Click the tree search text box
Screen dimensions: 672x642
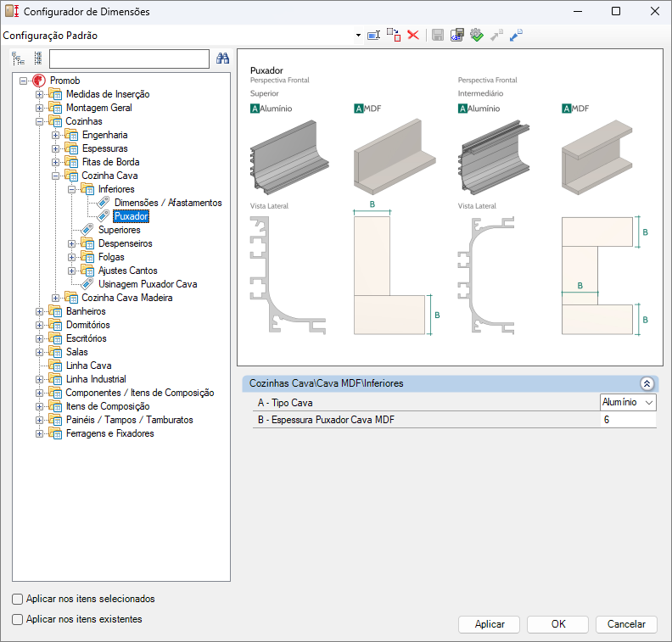129,59
